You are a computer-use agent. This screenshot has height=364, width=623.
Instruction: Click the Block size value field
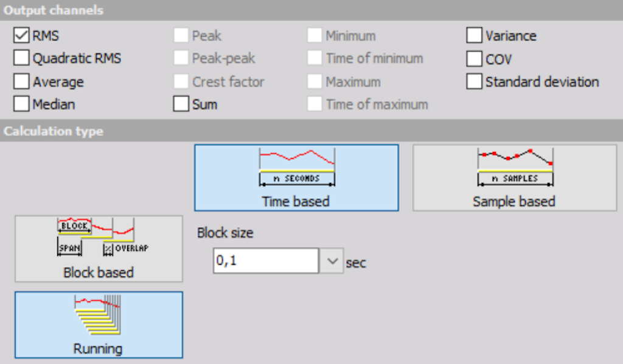(x=266, y=261)
